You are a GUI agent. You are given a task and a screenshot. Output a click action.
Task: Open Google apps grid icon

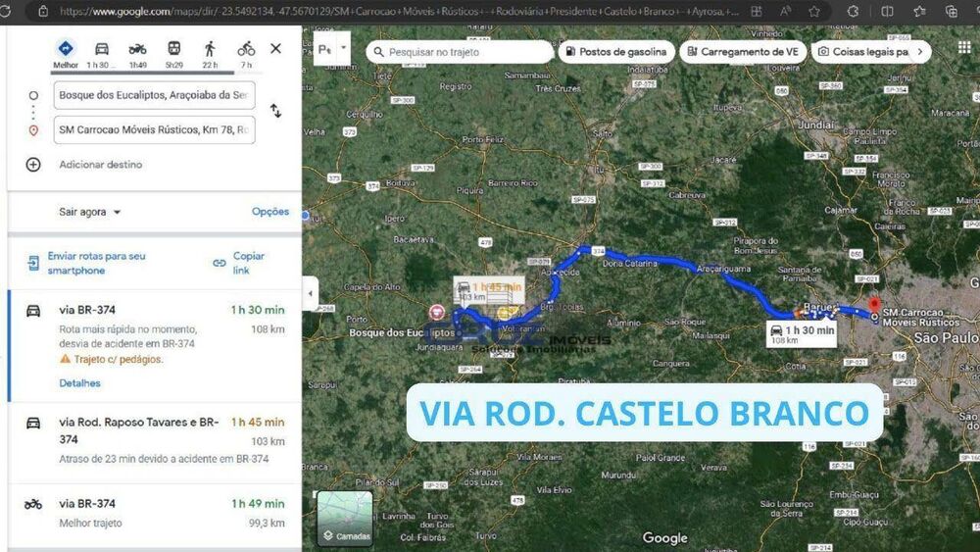[964, 48]
